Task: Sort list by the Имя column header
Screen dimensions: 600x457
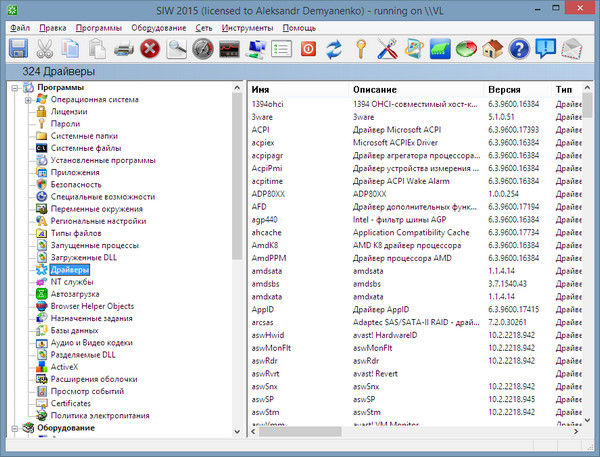Action: tap(260, 90)
